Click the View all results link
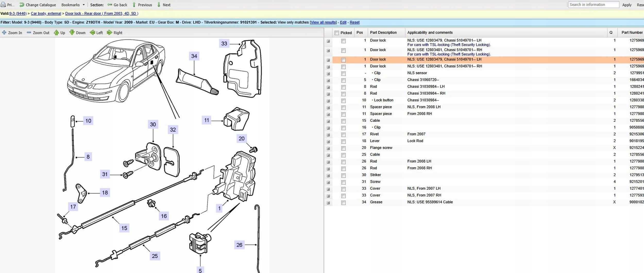Viewport: 644px width, 273px height. coord(323,22)
